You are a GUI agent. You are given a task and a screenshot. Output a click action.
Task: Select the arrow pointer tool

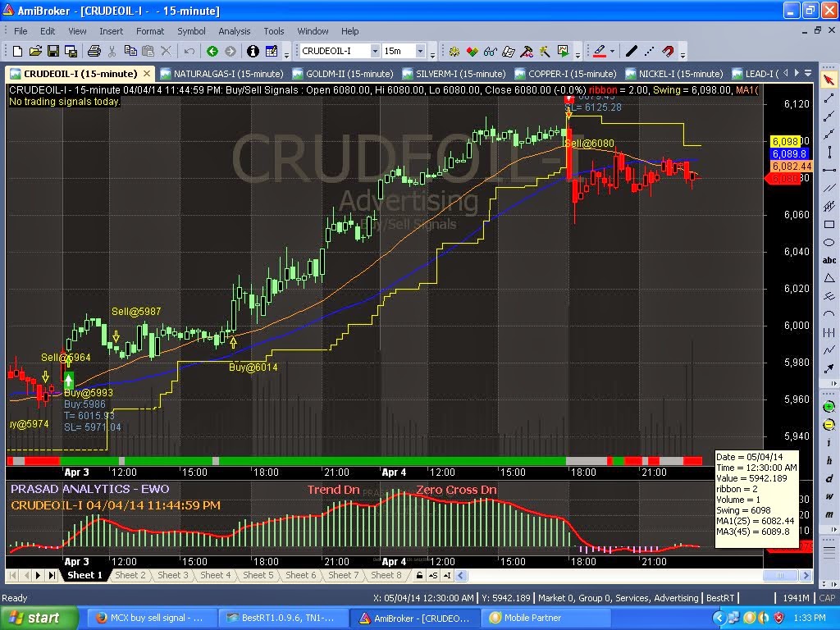[x=829, y=80]
